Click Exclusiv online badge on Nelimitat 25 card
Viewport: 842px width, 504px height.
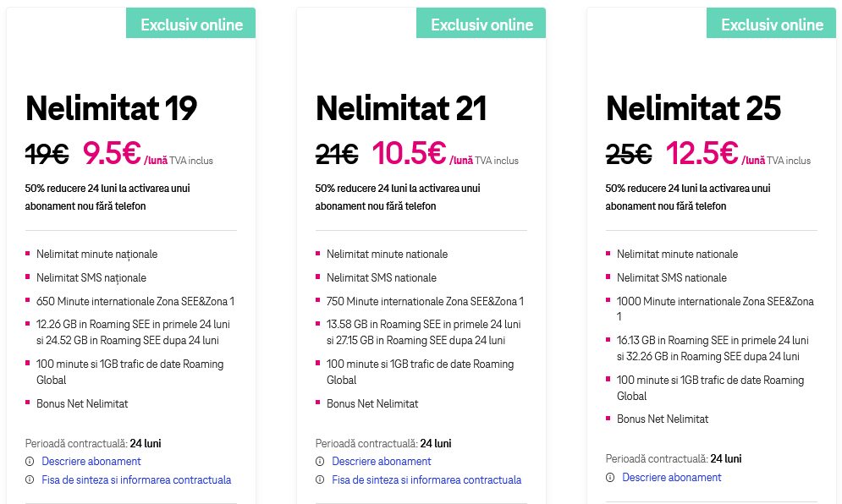click(772, 25)
